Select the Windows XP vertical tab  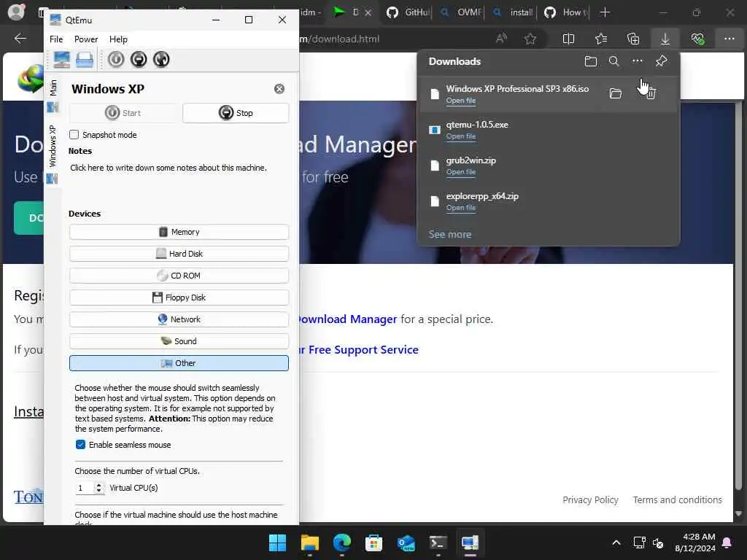(x=53, y=154)
